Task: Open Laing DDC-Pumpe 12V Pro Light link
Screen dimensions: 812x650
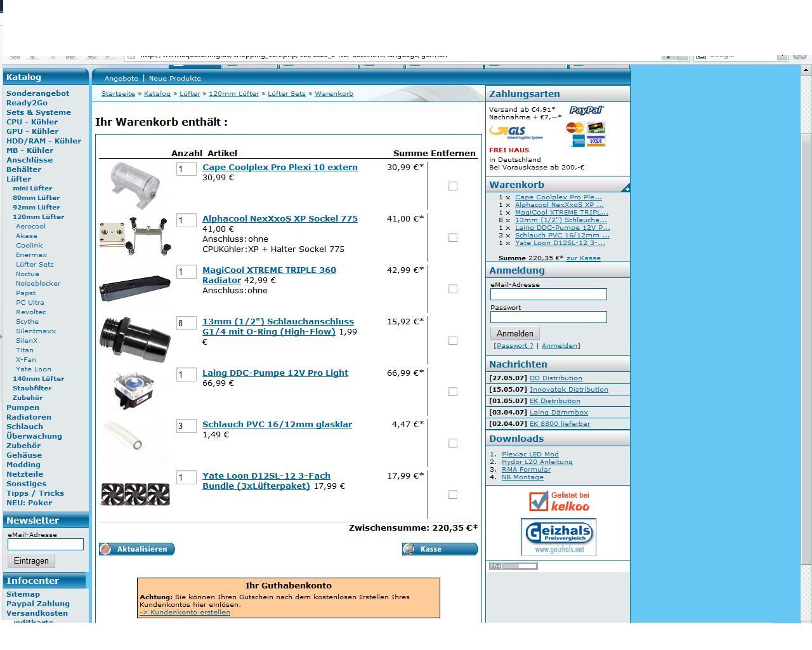Action: pos(275,373)
